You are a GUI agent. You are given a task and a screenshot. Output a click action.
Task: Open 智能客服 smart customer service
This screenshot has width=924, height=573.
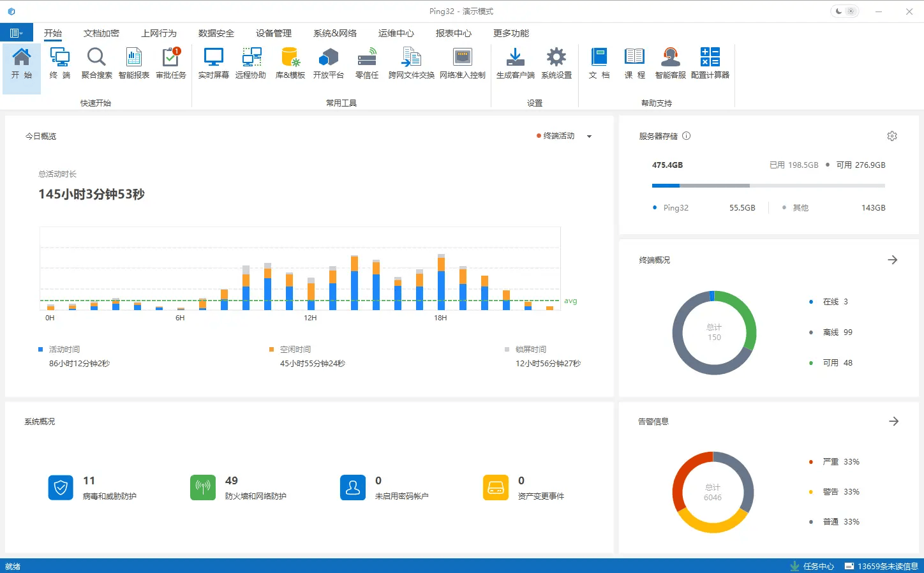click(x=670, y=63)
